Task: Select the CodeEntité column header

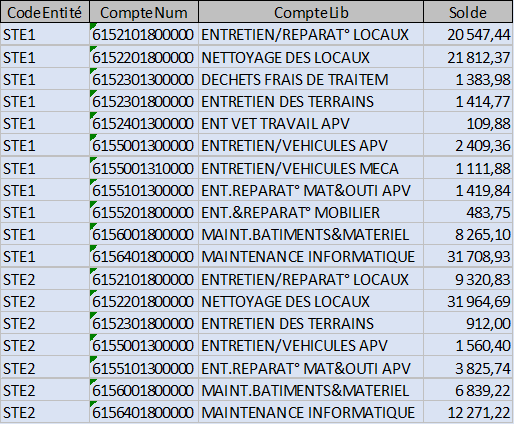Action: coord(45,12)
